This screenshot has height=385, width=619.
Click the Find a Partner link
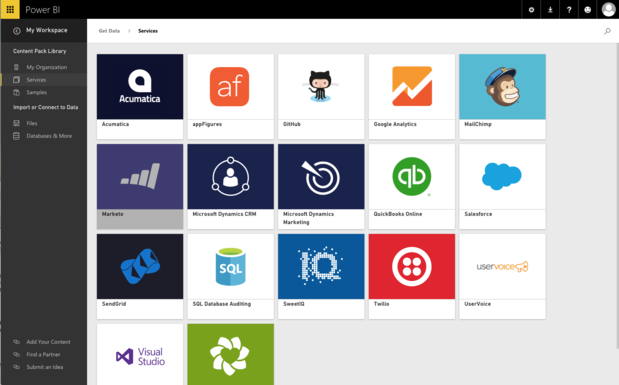pyautogui.click(x=43, y=355)
